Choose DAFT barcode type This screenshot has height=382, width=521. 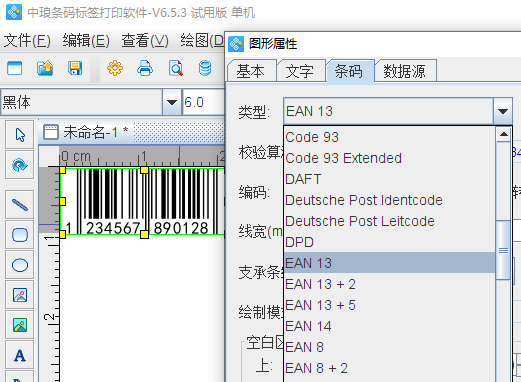click(389, 179)
